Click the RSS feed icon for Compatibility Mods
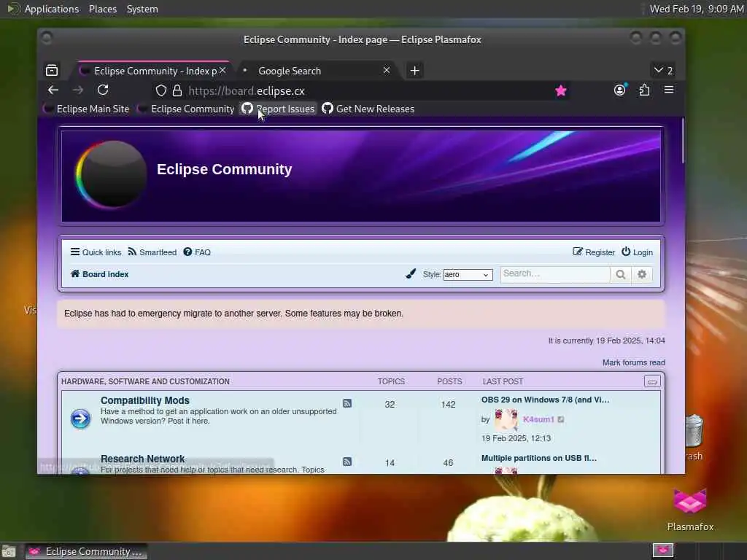This screenshot has height=560, width=747. (x=347, y=403)
